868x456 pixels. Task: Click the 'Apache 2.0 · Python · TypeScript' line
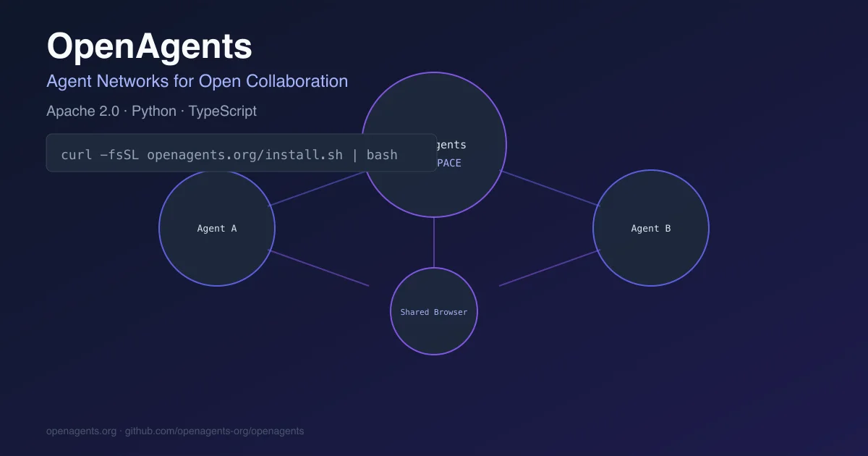(x=151, y=111)
